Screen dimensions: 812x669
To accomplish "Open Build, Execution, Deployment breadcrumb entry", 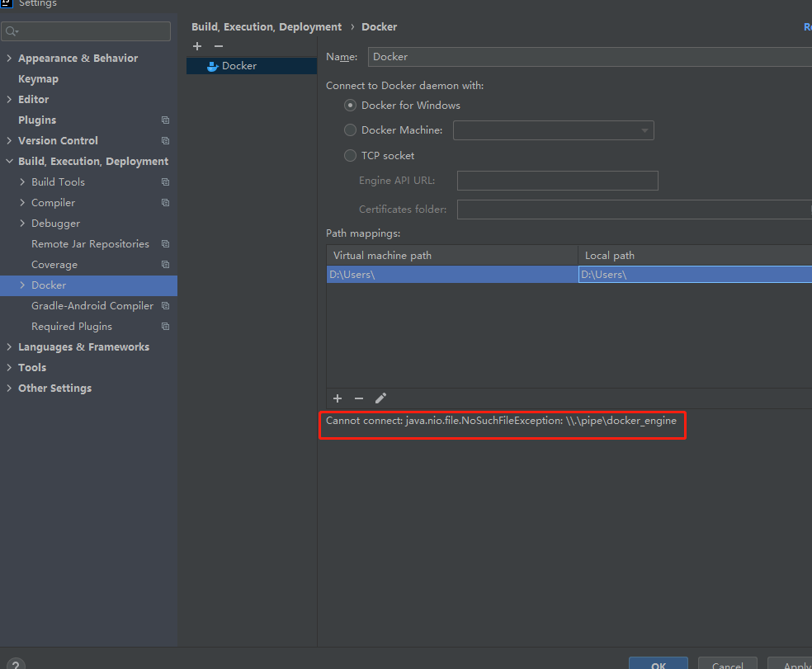I will tap(266, 26).
